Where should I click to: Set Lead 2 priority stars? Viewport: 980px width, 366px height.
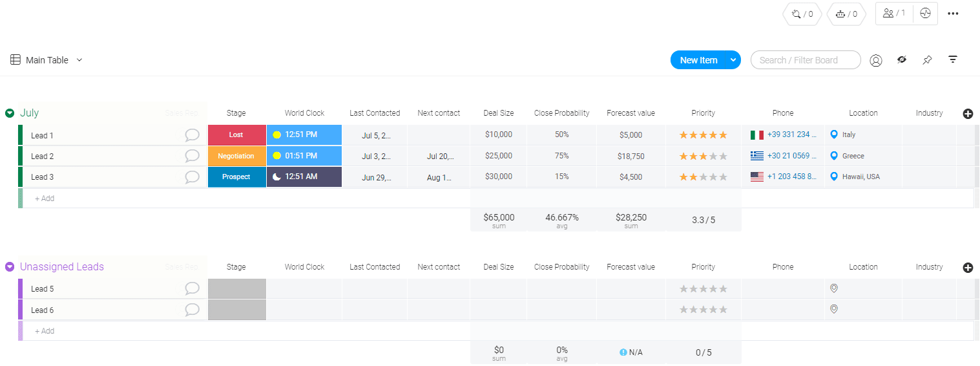pyautogui.click(x=703, y=156)
